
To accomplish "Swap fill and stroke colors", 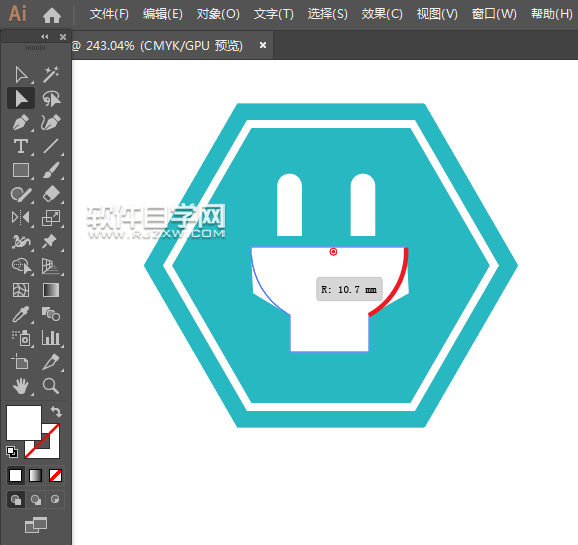I will click(56, 411).
